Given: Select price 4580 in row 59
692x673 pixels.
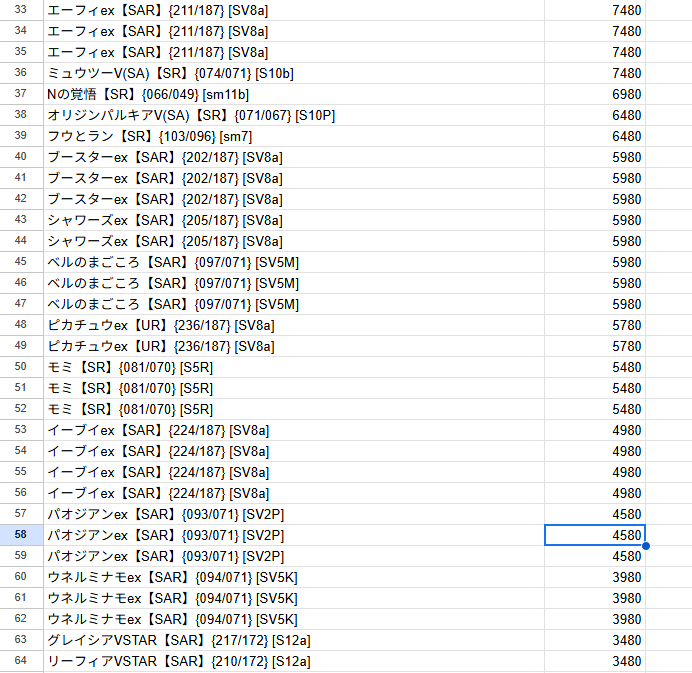Looking at the screenshot, I should click(595, 556).
